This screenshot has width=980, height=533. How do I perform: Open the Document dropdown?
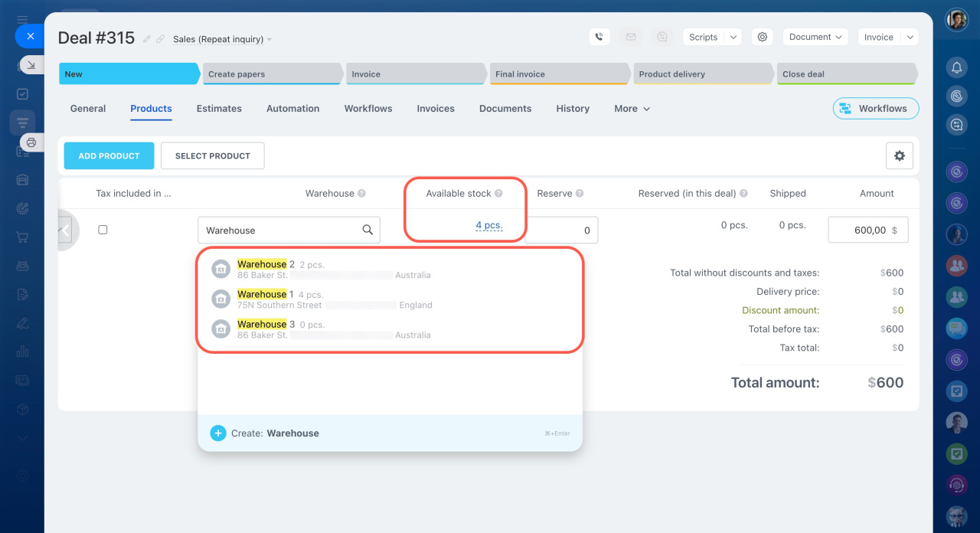coord(815,37)
